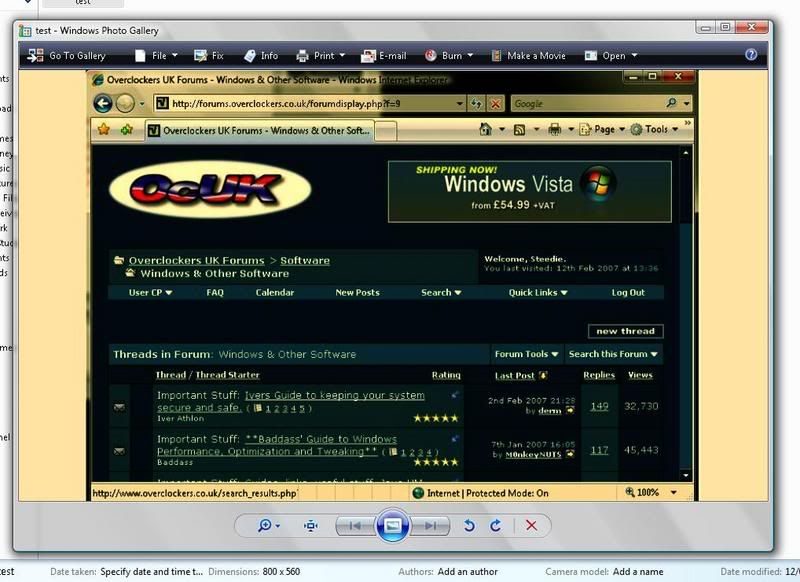Viewport: 800px width, 582px height.
Task: Click the E-mail toolbar button
Action: coord(384,56)
